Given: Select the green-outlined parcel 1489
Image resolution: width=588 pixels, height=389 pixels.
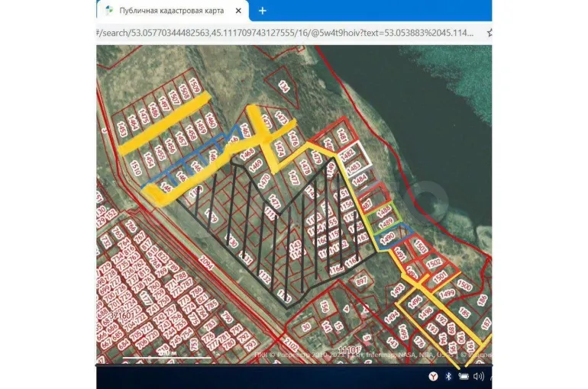Looking at the screenshot, I should click(x=386, y=222).
